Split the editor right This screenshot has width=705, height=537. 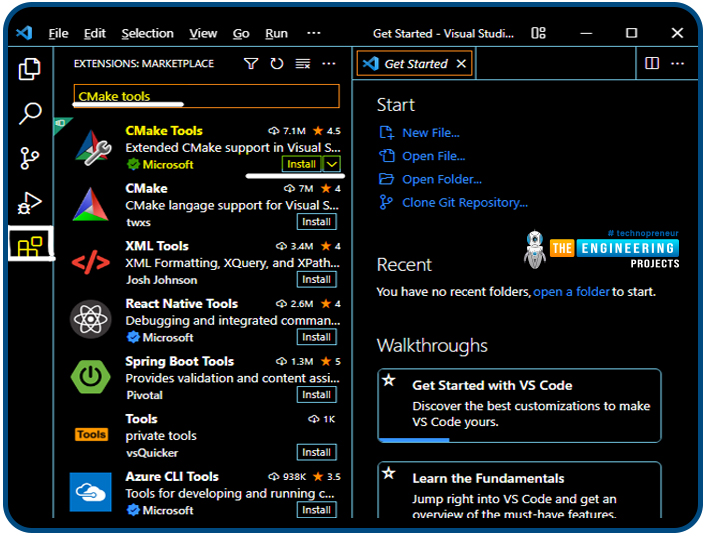coord(651,63)
